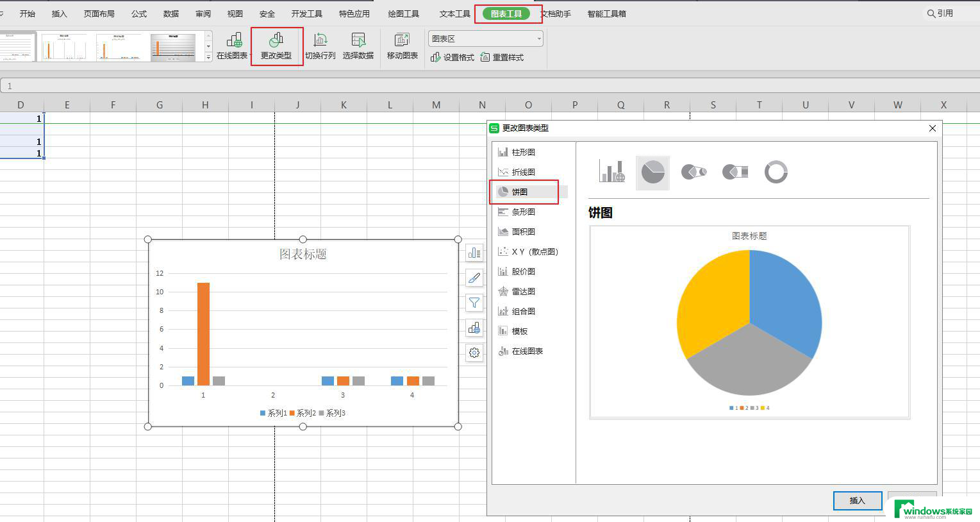Image resolution: width=980 pixels, height=522 pixels.
Task: Click the online chart quick button beside chart
Action: 474,328
